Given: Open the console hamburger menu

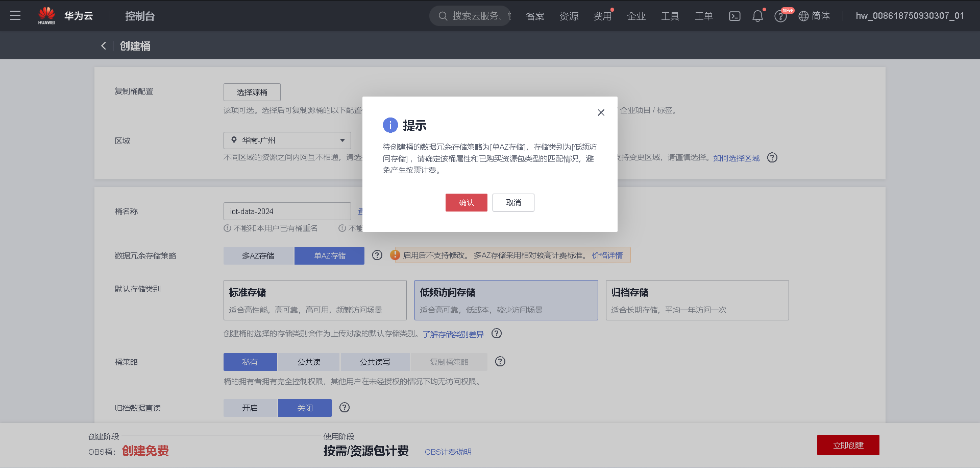Looking at the screenshot, I should pos(15,15).
